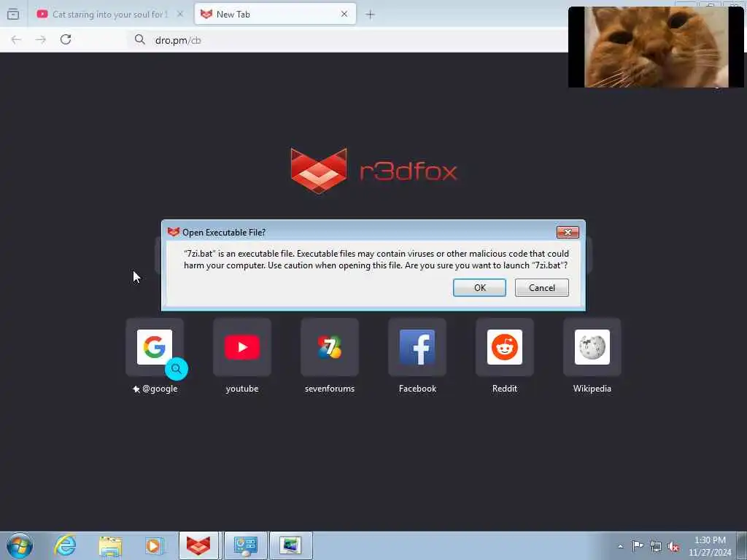Click the search magnifier icon in address bar
The height and width of the screenshot is (560, 747).
tap(139, 39)
